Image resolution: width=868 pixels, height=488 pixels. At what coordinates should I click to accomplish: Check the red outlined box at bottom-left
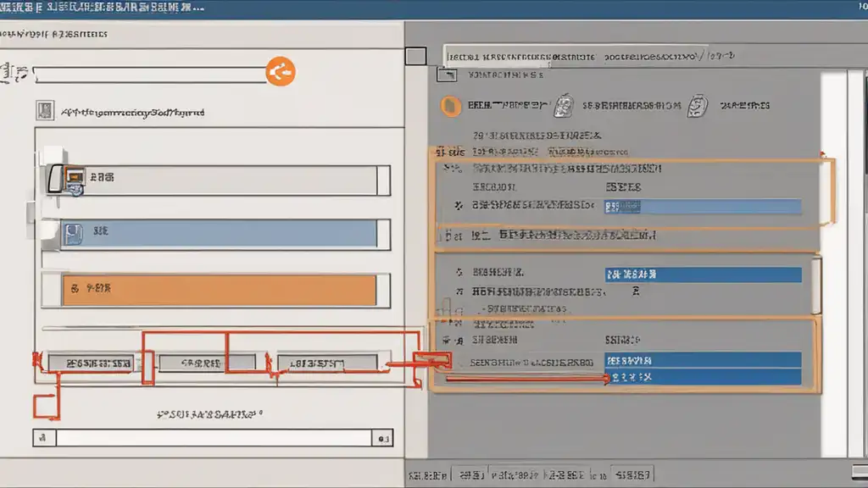(46, 407)
